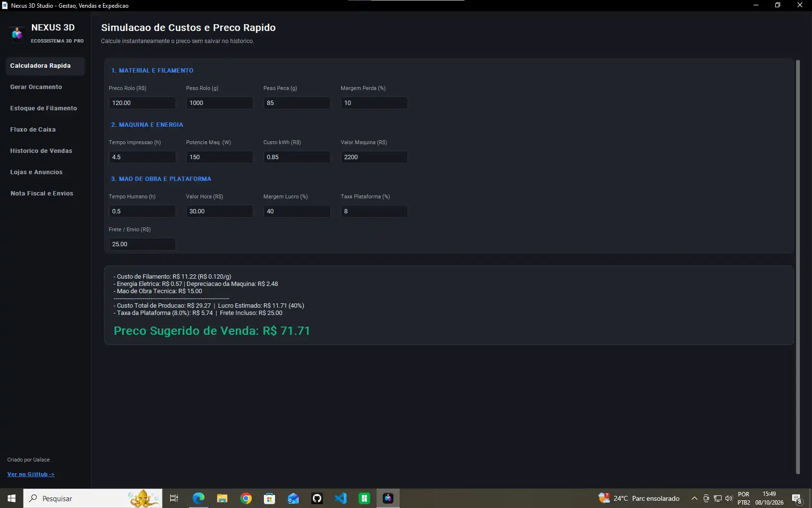Screen dimensions: 812x508
Task: Focus the Potencia Maq. (W) field
Action: click(219, 157)
